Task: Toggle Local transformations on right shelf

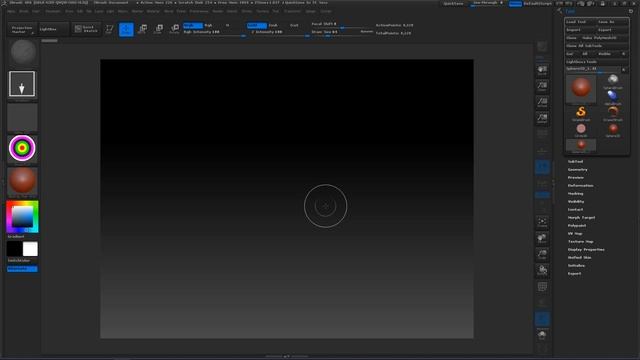Action: point(542,167)
